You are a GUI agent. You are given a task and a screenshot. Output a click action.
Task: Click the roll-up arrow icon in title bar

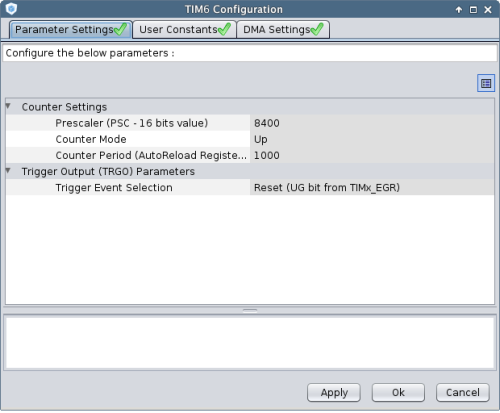point(459,10)
